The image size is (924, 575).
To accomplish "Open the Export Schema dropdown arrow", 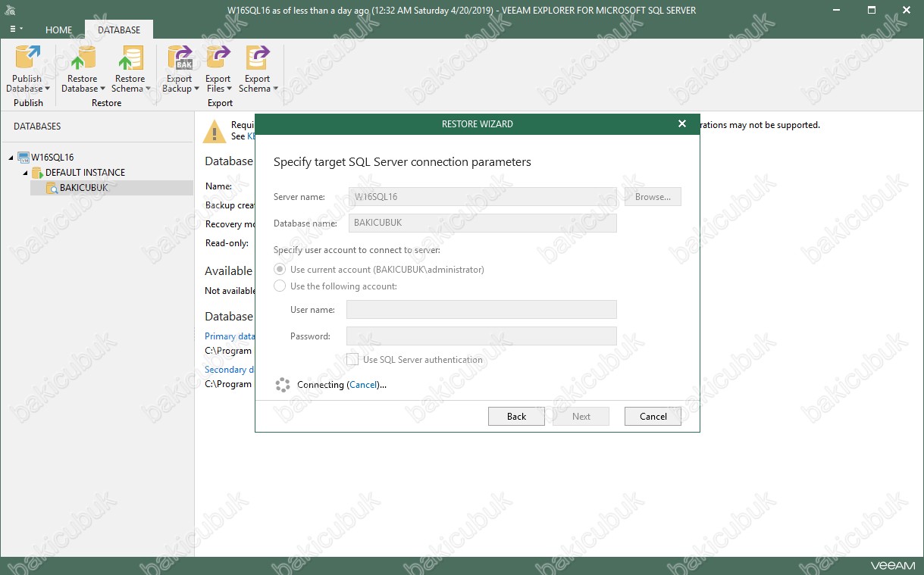I will tap(276, 89).
